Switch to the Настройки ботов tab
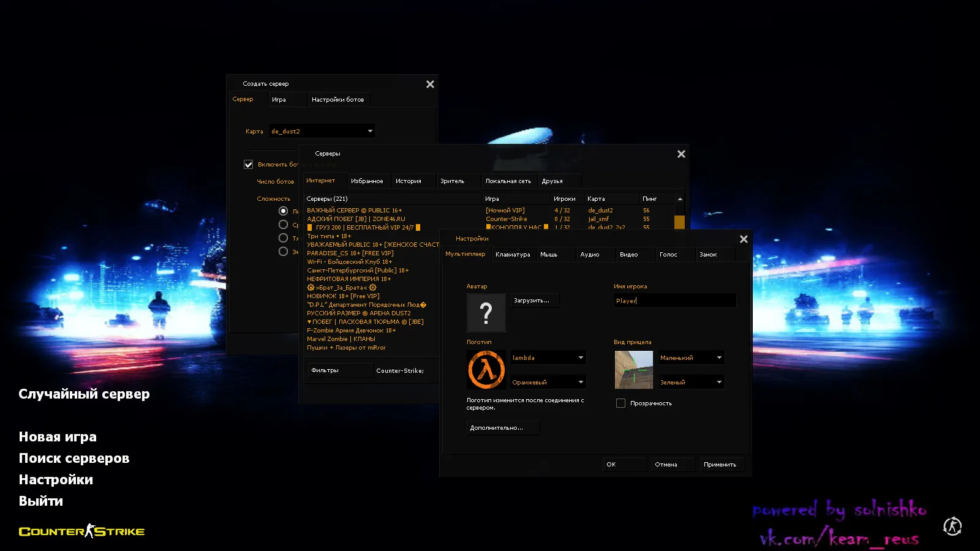 pyautogui.click(x=339, y=99)
